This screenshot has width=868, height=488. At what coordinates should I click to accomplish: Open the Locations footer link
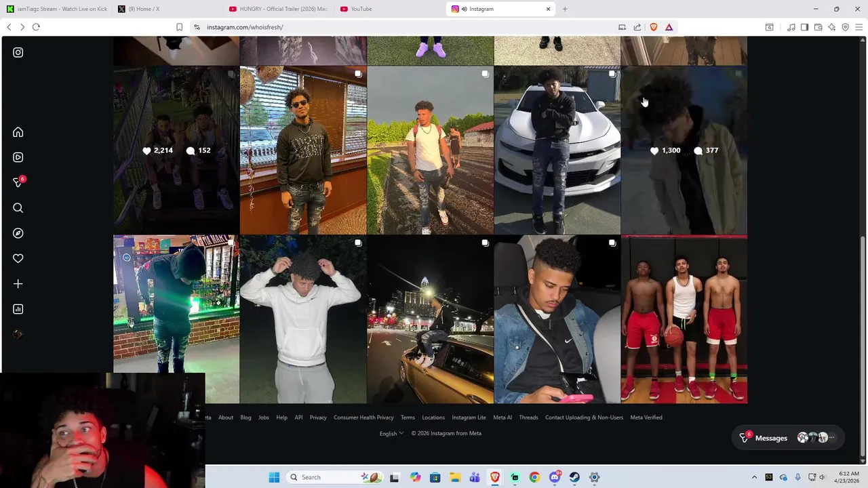coord(433,418)
